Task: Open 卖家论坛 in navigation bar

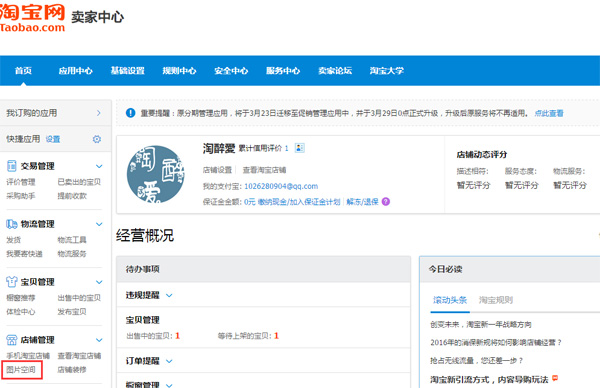Action: [335, 70]
